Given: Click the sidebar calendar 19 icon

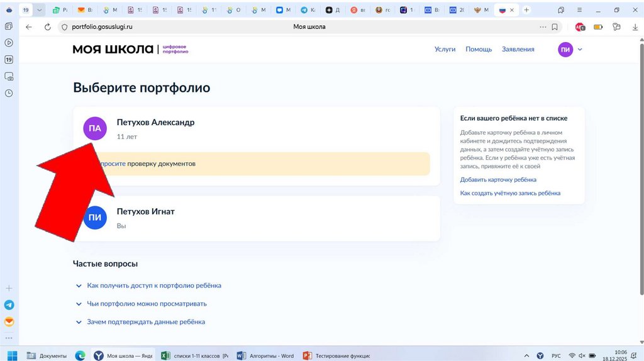Looking at the screenshot, I should 9,60.
